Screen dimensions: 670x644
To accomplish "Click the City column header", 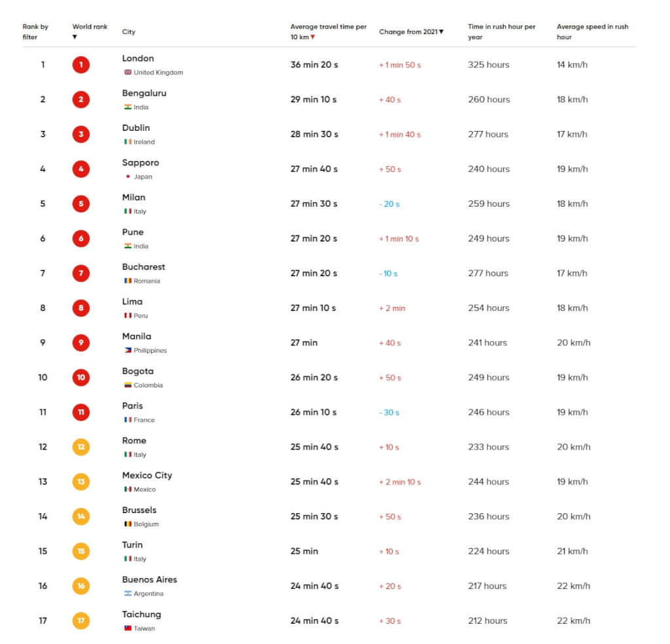I will (129, 32).
